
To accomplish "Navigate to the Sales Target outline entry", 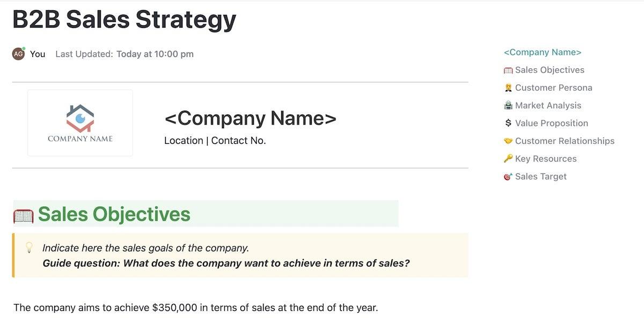I will pyautogui.click(x=540, y=177).
